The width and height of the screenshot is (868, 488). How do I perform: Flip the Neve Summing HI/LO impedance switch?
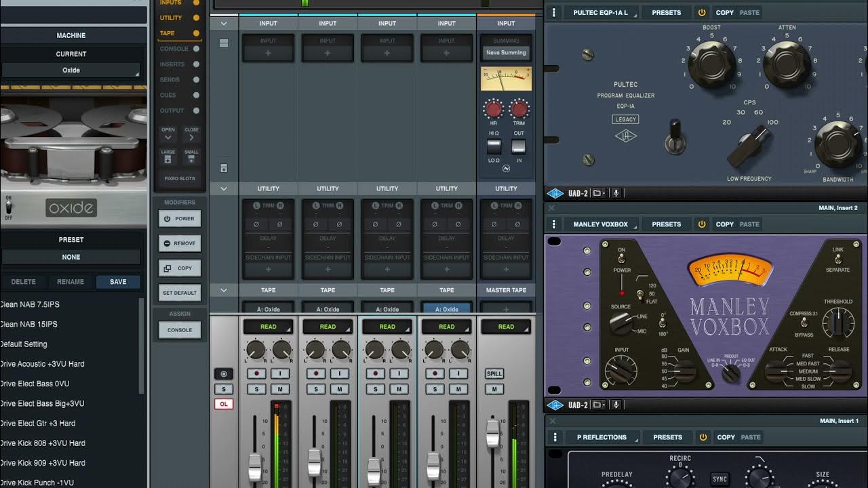pyautogui.click(x=494, y=146)
